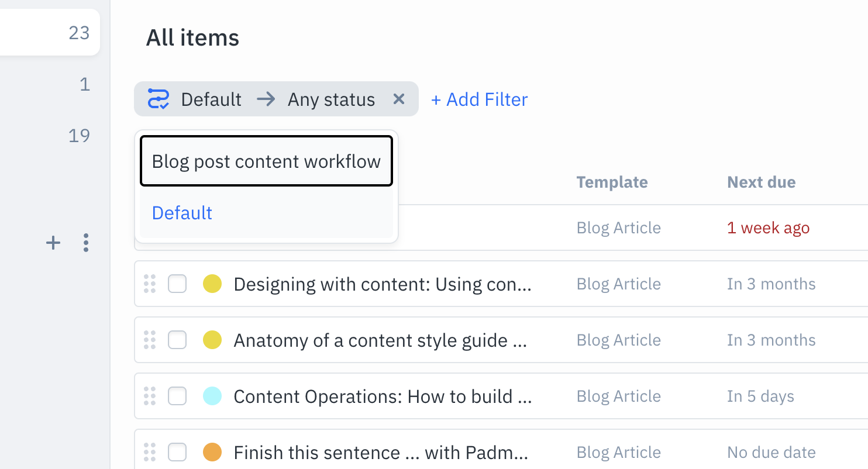Check the checkbox for 'Designing with content'
Viewport: 868px width, 469px height.
(x=177, y=284)
